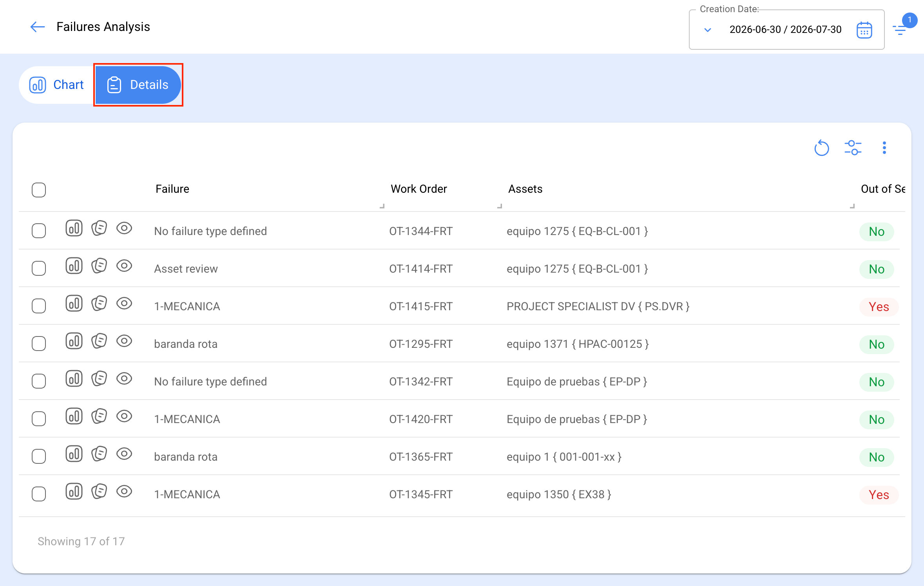The image size is (924, 586).
Task: Click the date range 2026-06-30 / 2026-07-30 field
Action: pyautogui.click(x=785, y=29)
